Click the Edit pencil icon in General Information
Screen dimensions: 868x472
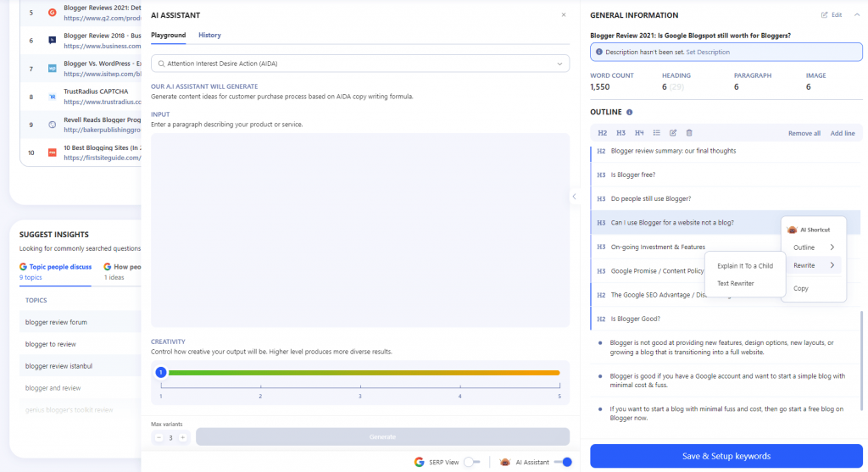click(x=824, y=15)
